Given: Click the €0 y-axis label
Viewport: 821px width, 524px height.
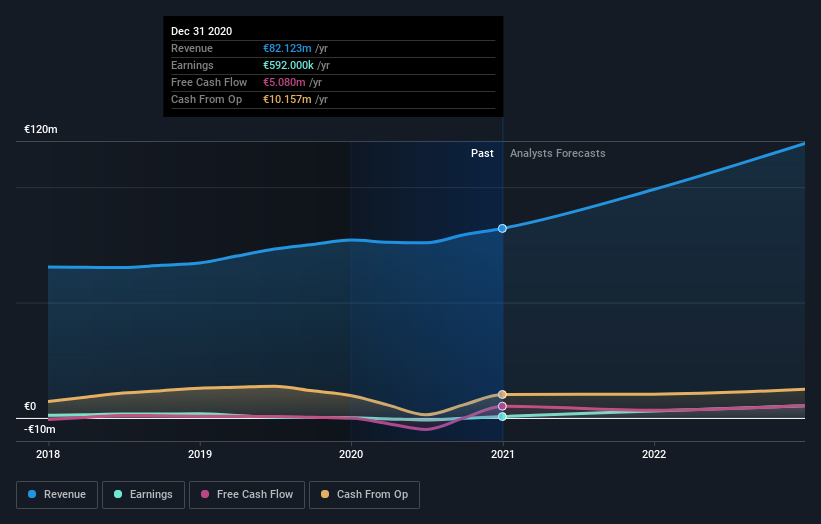Looking at the screenshot, I should [x=30, y=406].
